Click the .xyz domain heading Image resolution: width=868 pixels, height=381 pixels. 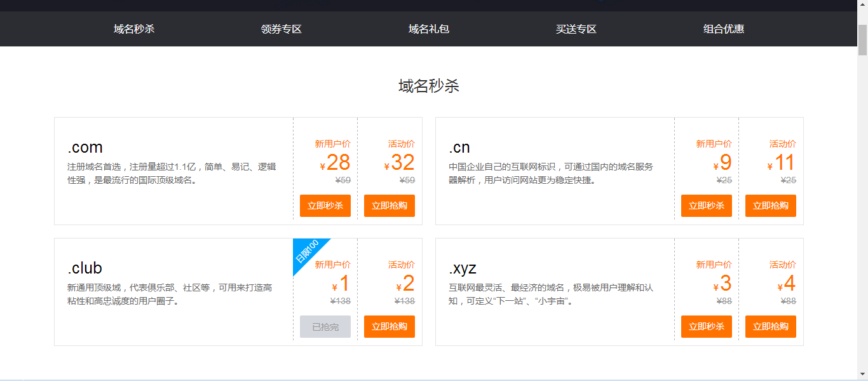pyautogui.click(x=463, y=268)
